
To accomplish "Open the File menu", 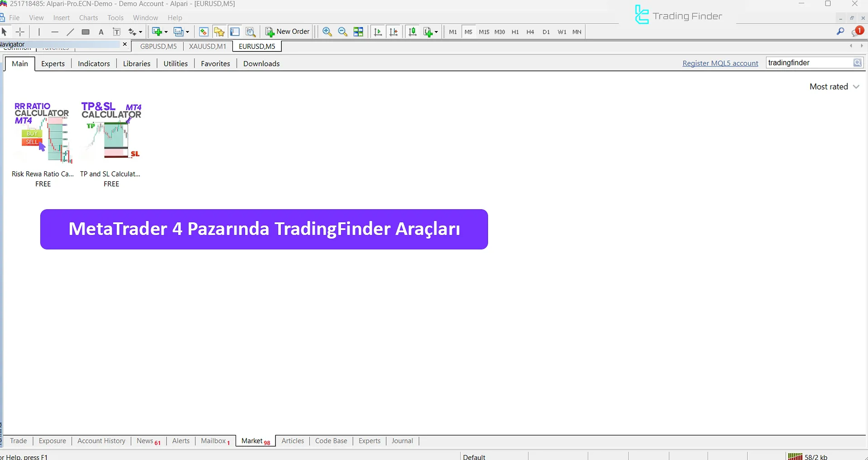I will (14, 18).
